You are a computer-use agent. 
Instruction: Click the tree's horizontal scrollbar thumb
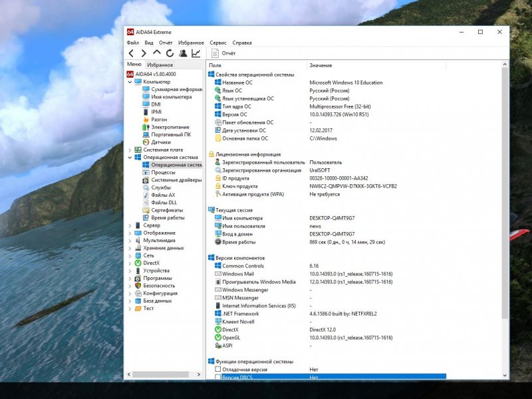tap(160, 374)
